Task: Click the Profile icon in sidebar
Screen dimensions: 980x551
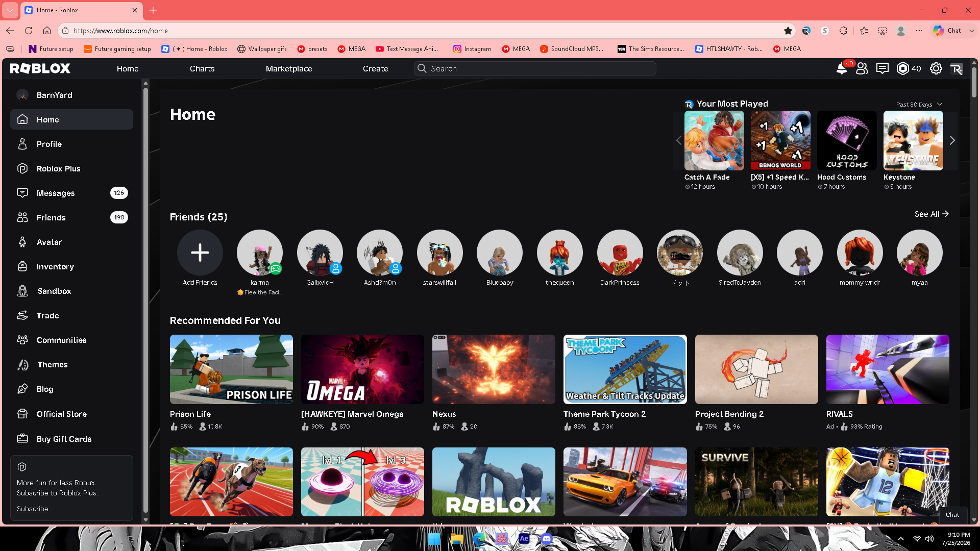Action: [22, 144]
